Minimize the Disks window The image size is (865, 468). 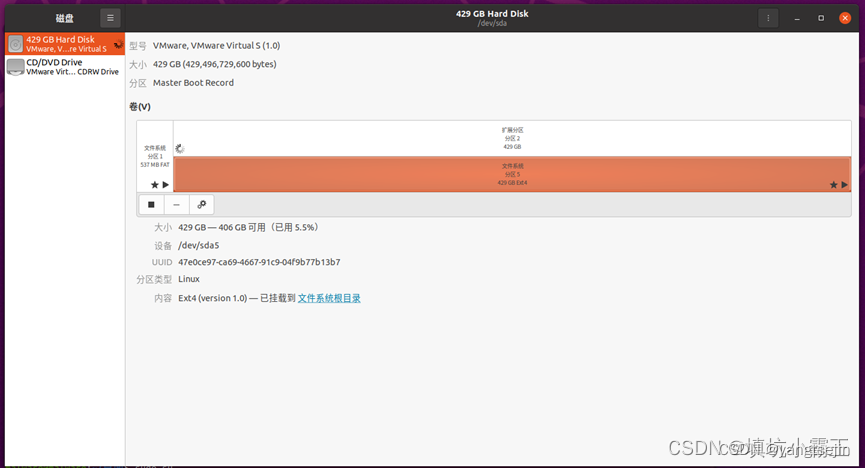pos(797,18)
